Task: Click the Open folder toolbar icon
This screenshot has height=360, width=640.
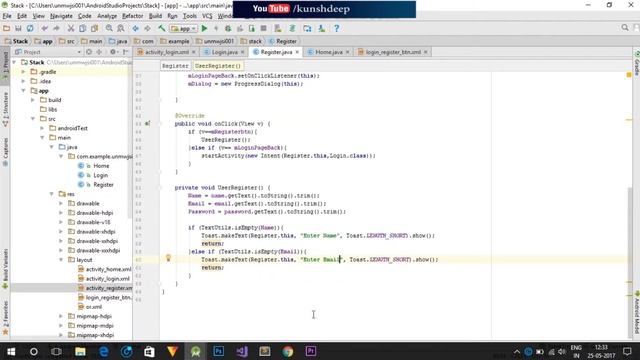Action: coord(7,28)
